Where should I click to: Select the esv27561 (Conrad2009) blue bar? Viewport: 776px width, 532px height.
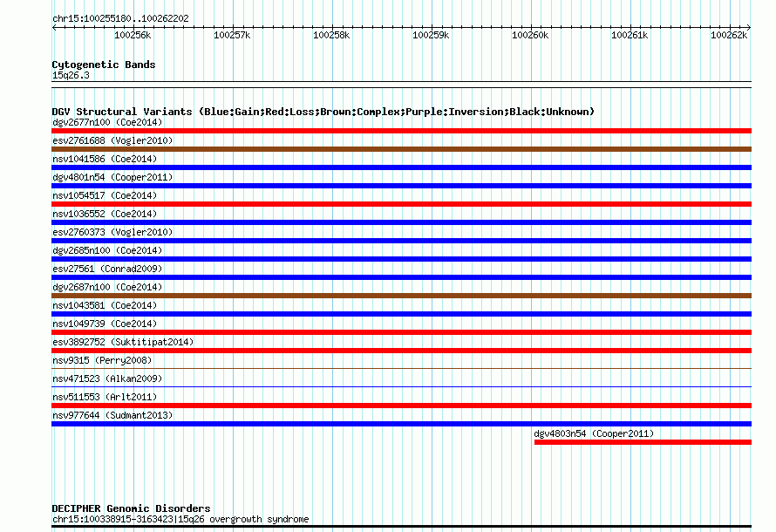tap(401, 277)
